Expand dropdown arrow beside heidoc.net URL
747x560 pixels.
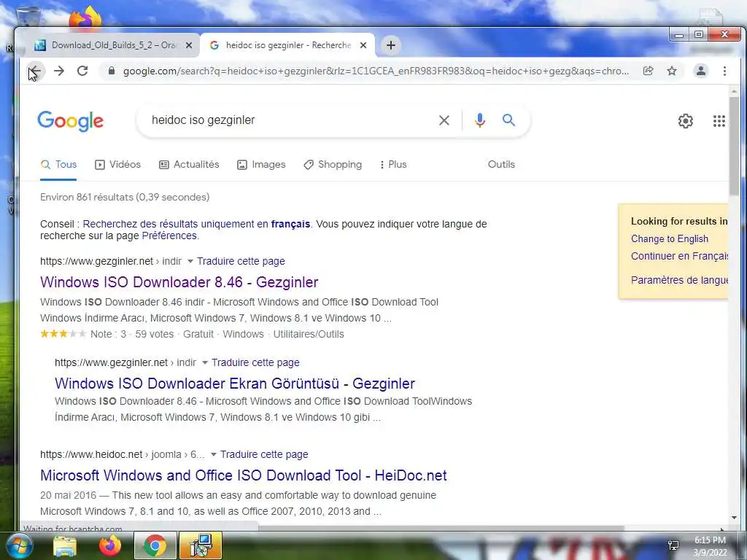214,455
